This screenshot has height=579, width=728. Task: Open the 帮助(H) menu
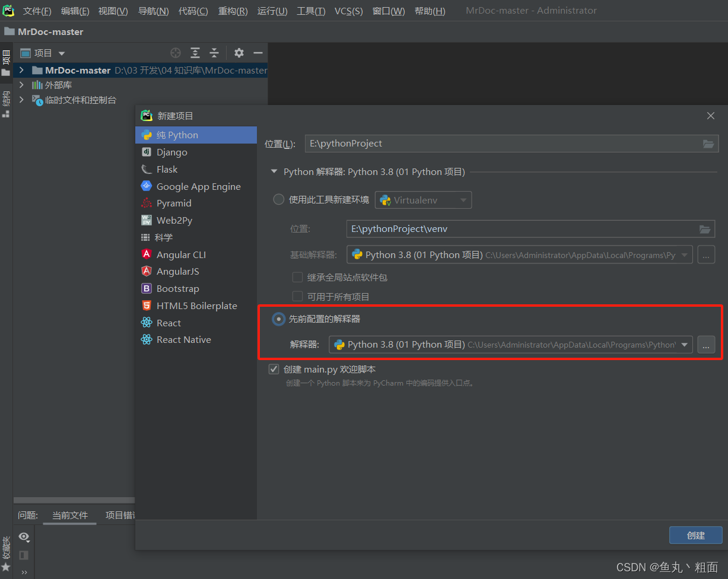(x=430, y=11)
